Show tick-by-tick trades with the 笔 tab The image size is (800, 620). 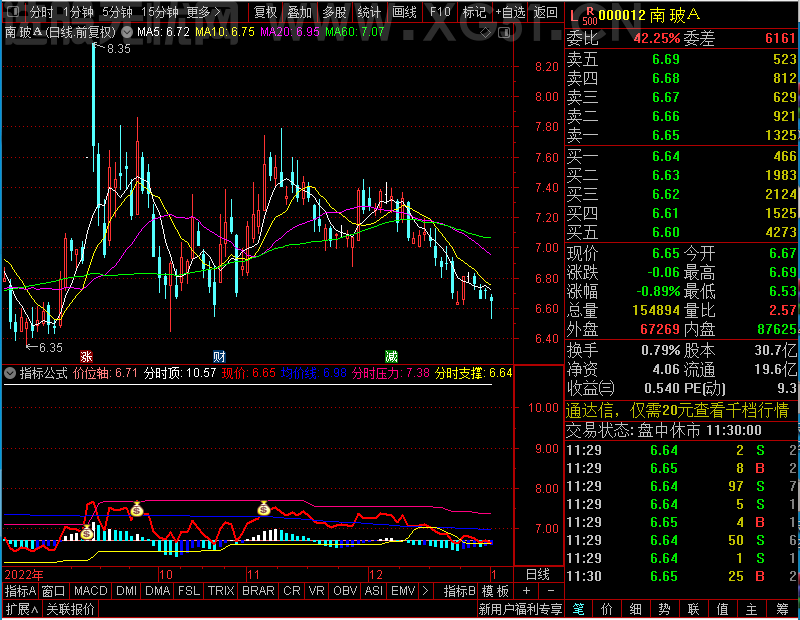tap(578, 609)
